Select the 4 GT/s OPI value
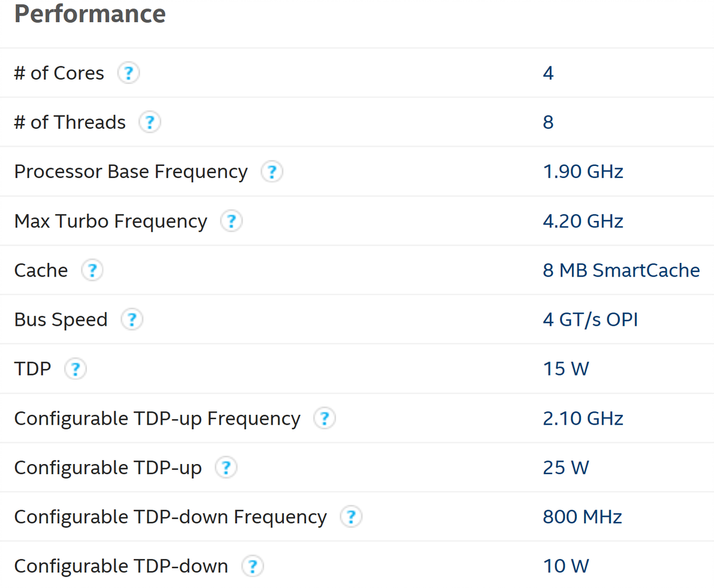 coord(590,320)
